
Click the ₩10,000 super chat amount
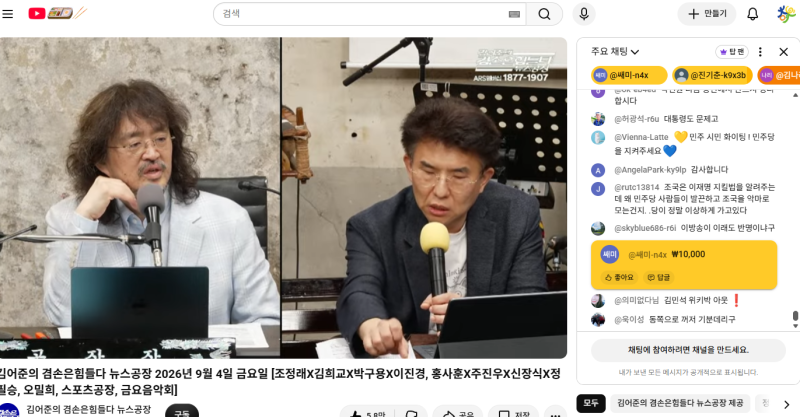click(688, 254)
